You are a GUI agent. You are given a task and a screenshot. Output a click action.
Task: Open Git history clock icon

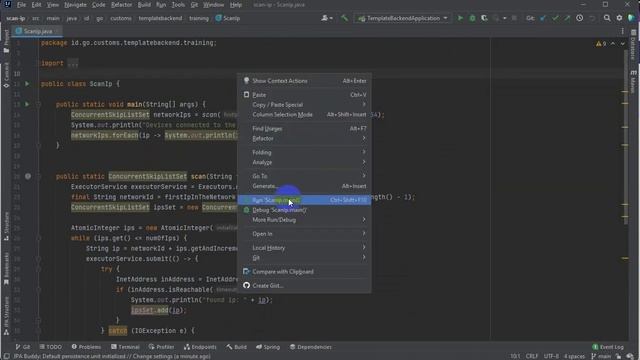580,18
